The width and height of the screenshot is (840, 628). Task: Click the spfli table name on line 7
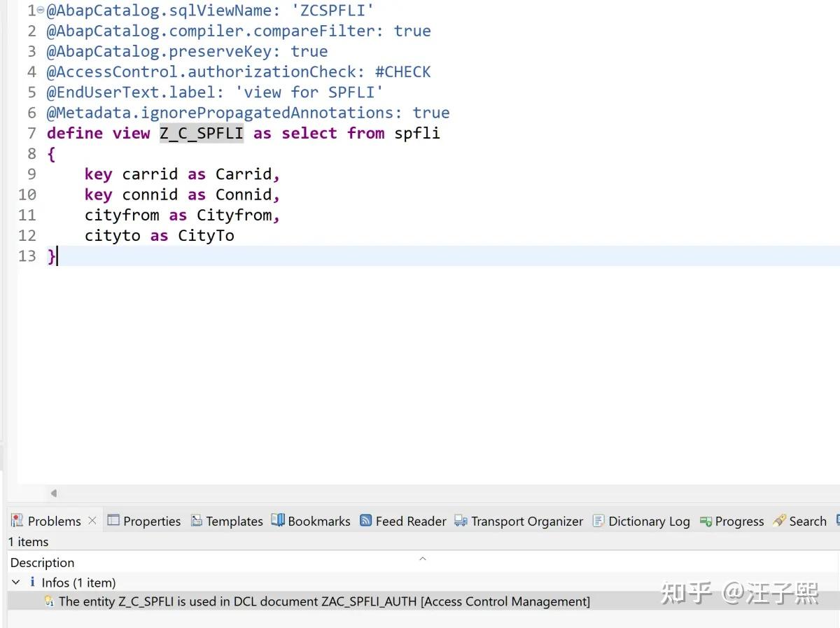pos(417,133)
